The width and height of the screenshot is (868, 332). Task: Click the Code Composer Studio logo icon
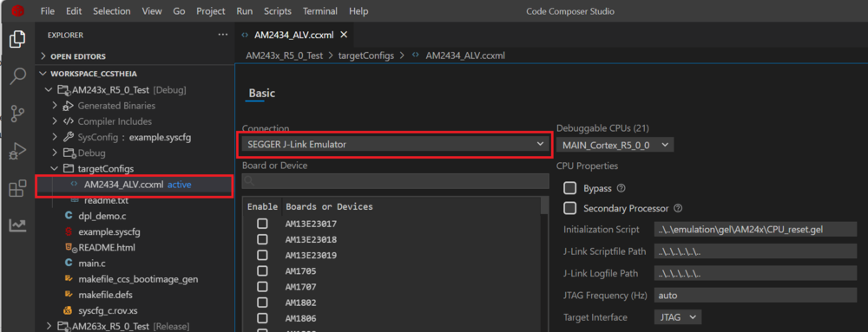[18, 11]
